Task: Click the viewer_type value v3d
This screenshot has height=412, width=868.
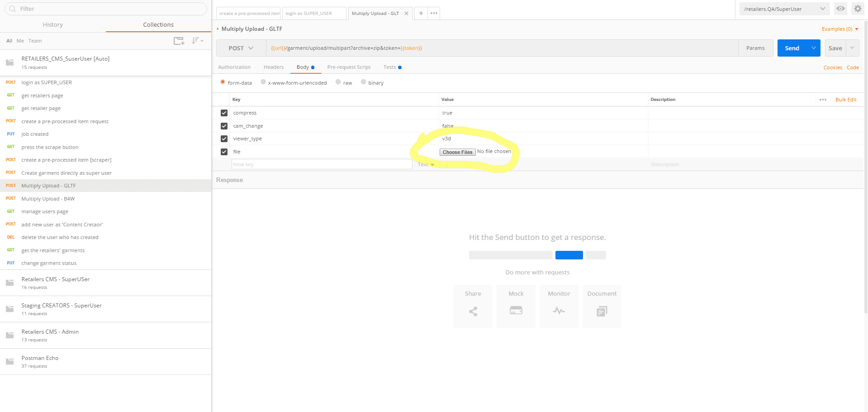Action: click(446, 139)
